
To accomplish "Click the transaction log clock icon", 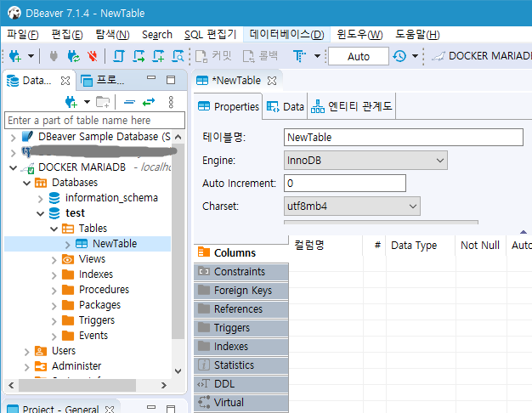I will point(399,56).
